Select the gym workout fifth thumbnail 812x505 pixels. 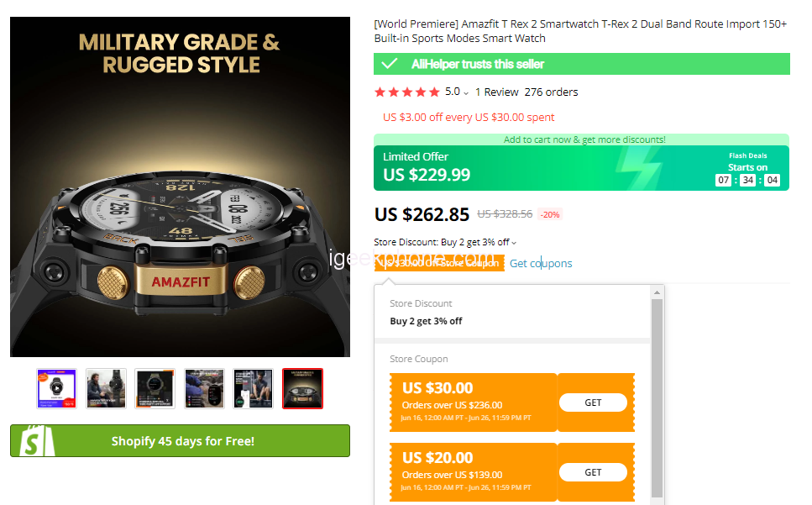coord(253,388)
